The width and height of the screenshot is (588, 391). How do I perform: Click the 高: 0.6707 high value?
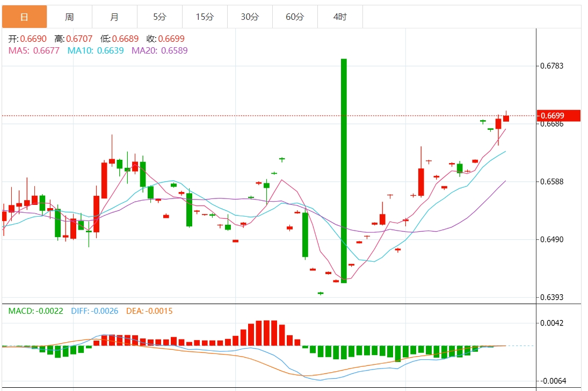(74, 39)
